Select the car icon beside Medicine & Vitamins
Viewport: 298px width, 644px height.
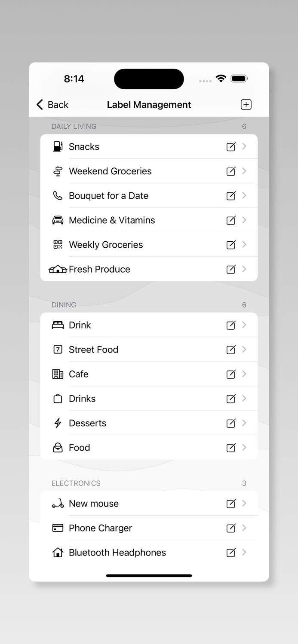[57, 220]
